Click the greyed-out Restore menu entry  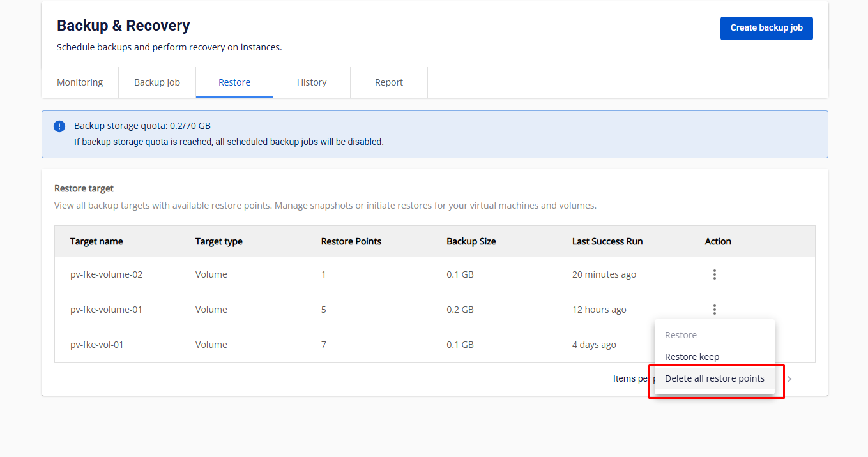coord(681,335)
